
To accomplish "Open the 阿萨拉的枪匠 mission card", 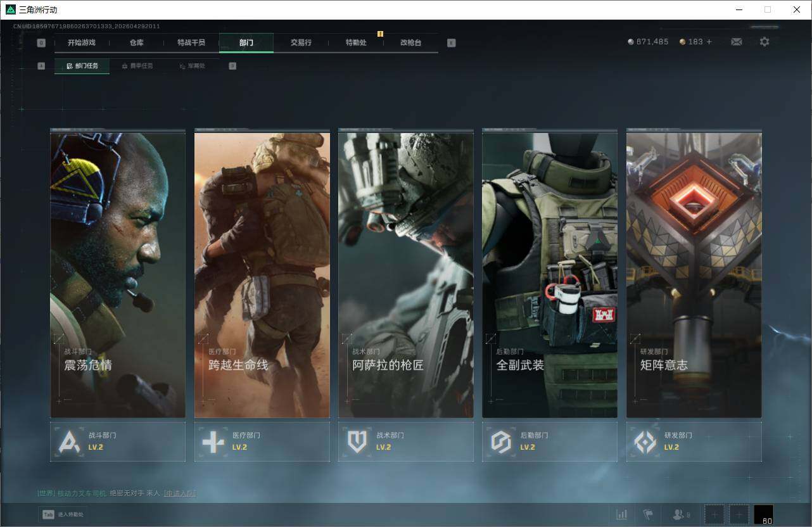I will [x=406, y=274].
